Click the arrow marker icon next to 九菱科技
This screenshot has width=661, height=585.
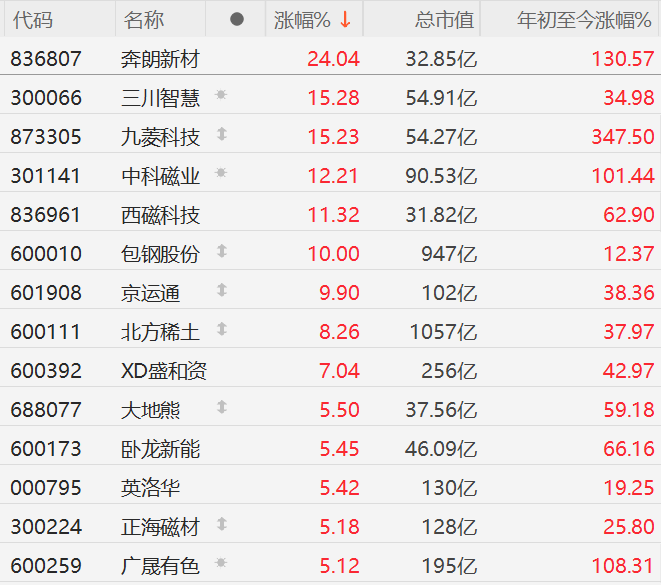tap(222, 134)
